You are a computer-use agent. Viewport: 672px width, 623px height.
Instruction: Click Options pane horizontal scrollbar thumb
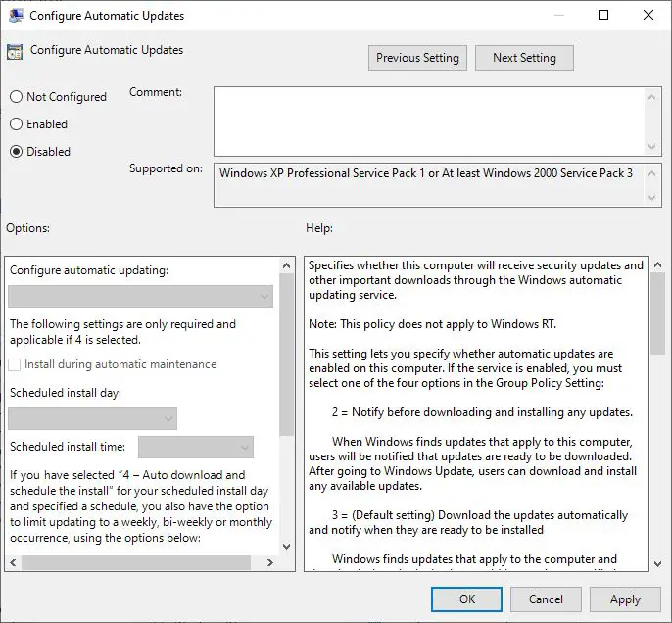click(136, 562)
